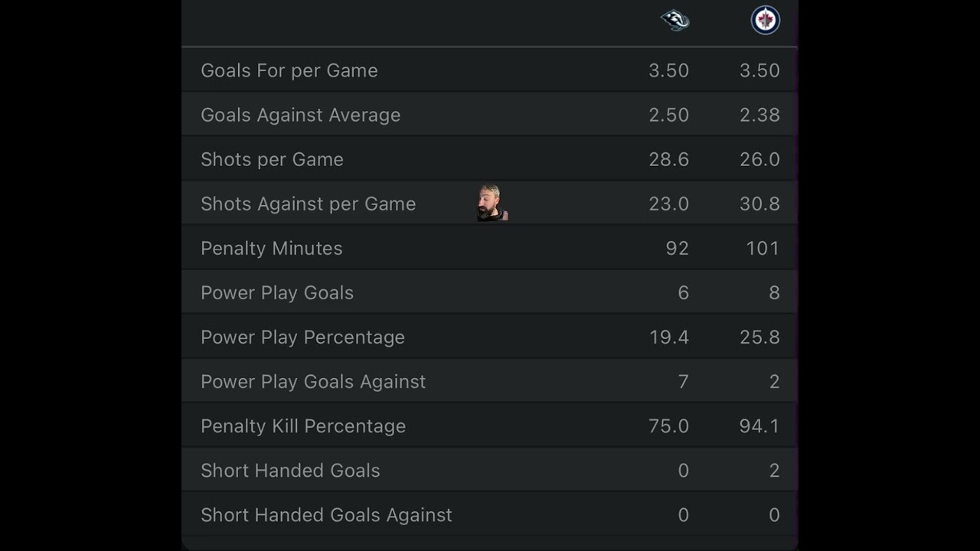Click the table header row above the stats
980x551 pixels.
[x=490, y=21]
